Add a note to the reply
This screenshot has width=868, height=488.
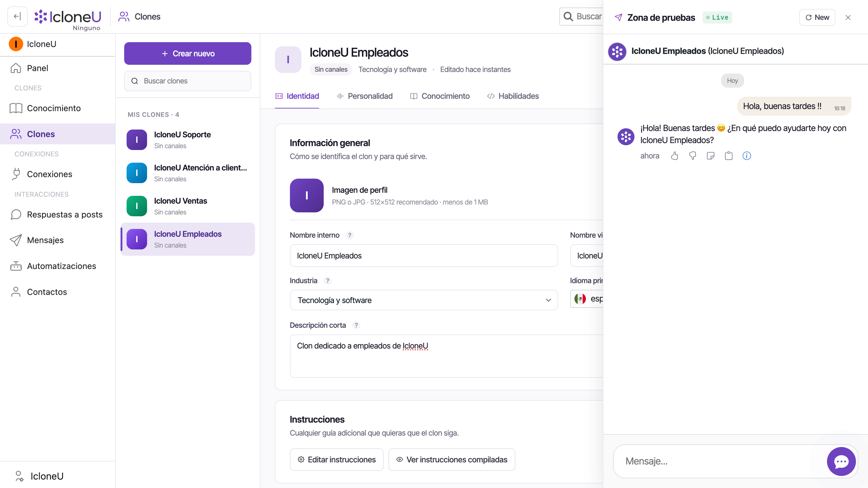tap(710, 156)
